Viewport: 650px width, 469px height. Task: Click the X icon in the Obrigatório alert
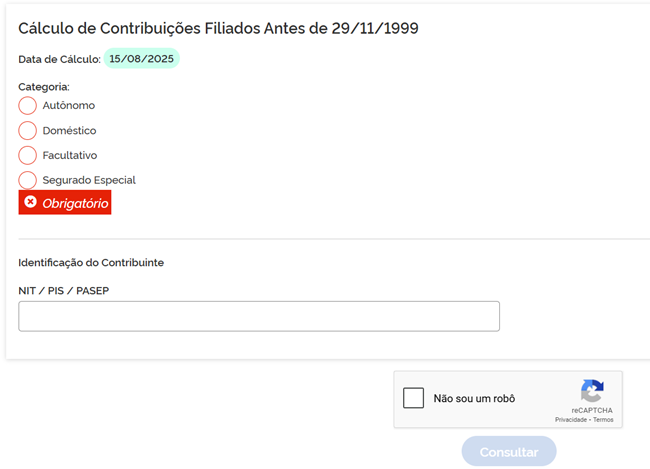click(x=30, y=202)
